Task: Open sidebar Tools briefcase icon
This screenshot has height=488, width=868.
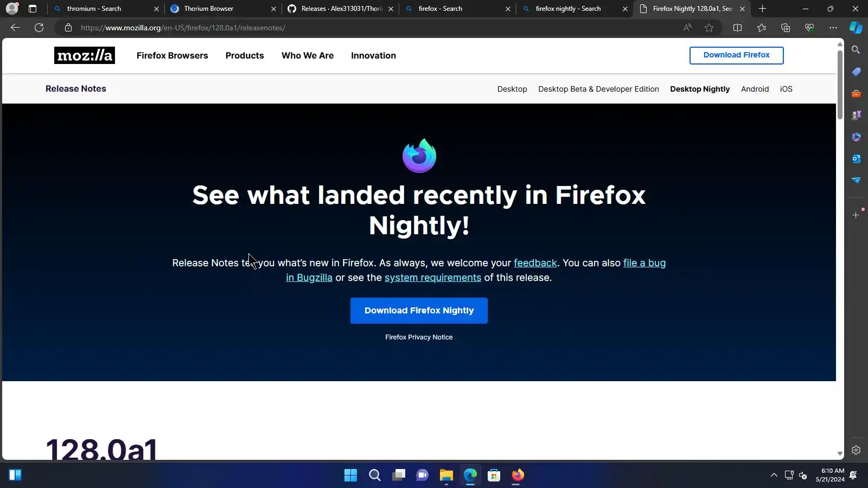Action: tap(856, 93)
